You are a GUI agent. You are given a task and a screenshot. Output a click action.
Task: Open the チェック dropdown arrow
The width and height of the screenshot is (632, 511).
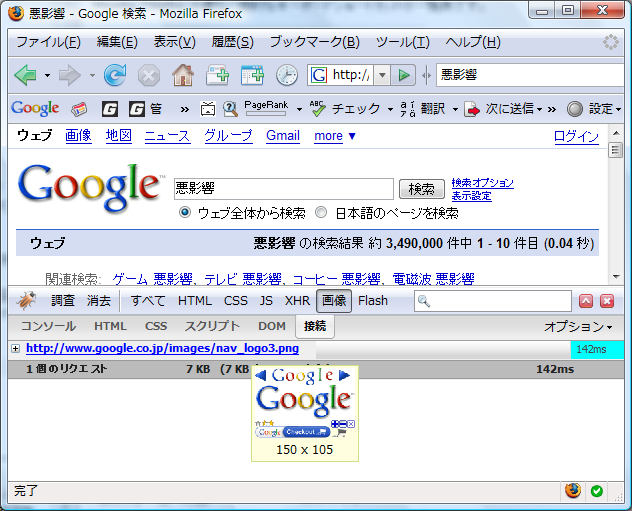coord(390,109)
